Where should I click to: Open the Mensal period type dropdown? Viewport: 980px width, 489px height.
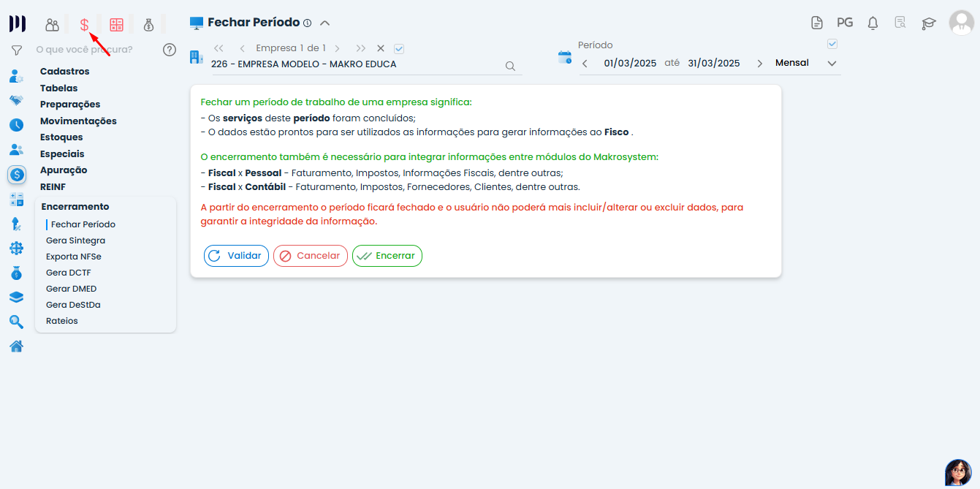[832, 64]
